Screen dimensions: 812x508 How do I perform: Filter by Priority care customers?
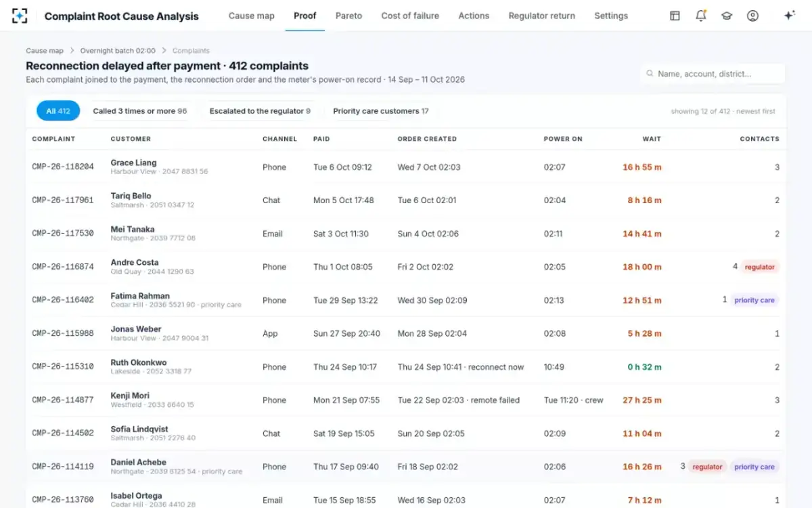(x=381, y=111)
